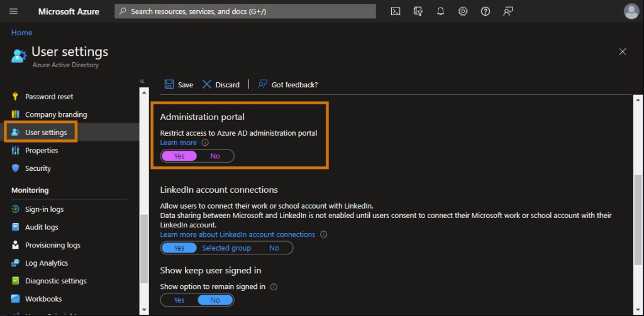Viewport: 644px width, 316px height.
Task: Open the hamburger portal menu
Action: 14,11
